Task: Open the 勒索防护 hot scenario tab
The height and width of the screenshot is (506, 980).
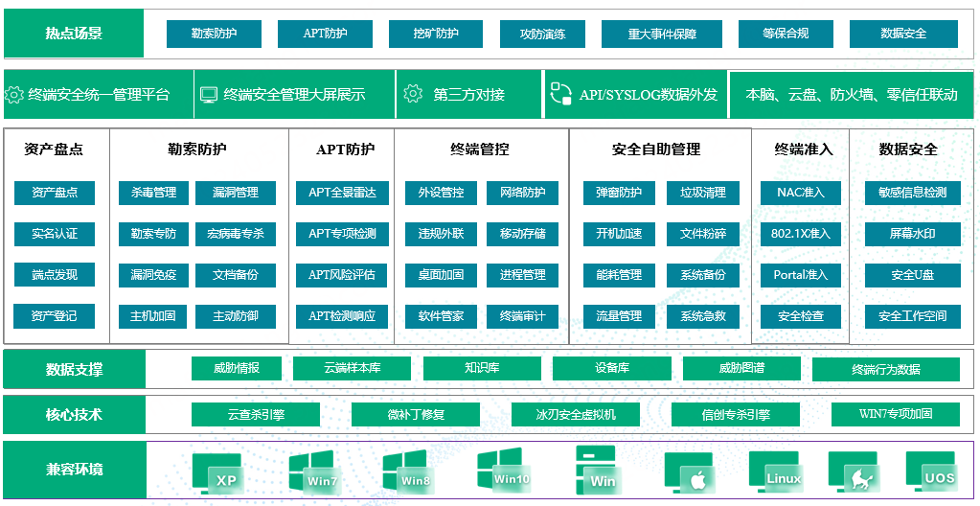Action: pyautogui.click(x=214, y=34)
